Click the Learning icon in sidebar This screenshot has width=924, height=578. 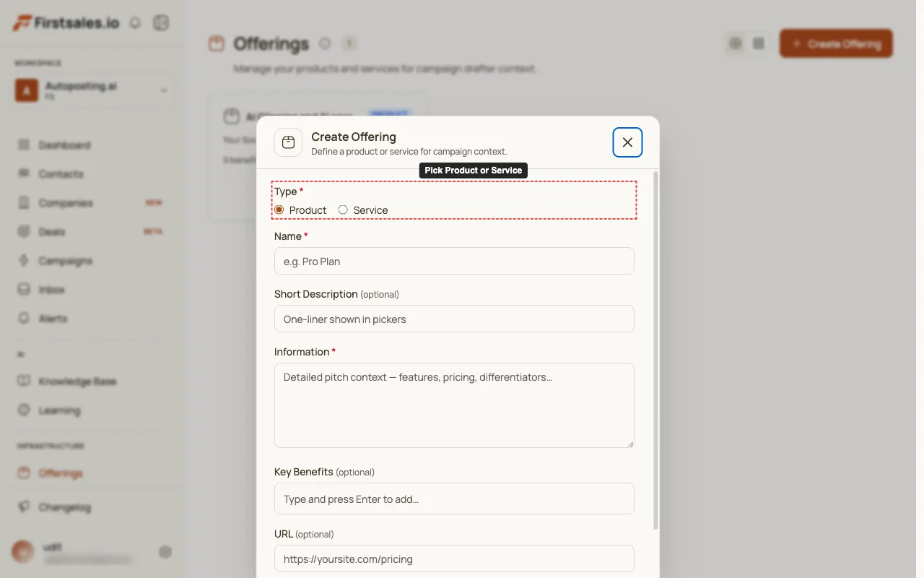click(24, 410)
